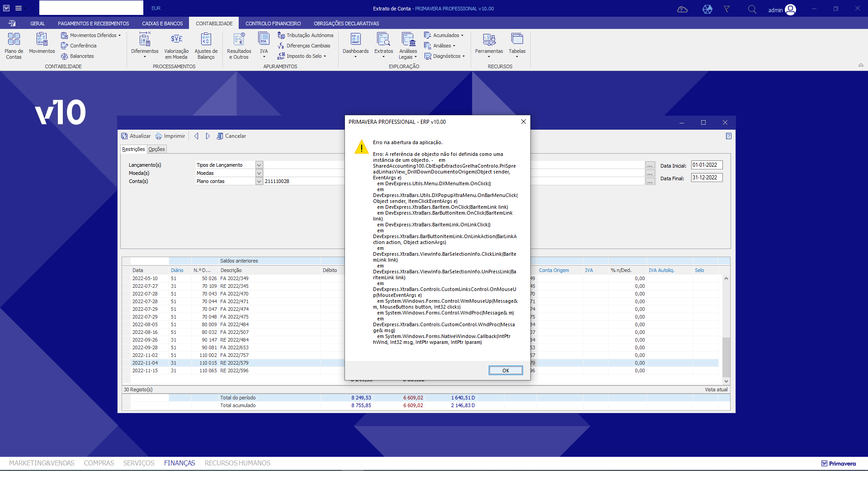Open the Moedas combo box arrow
The image size is (868, 488).
coord(259,173)
